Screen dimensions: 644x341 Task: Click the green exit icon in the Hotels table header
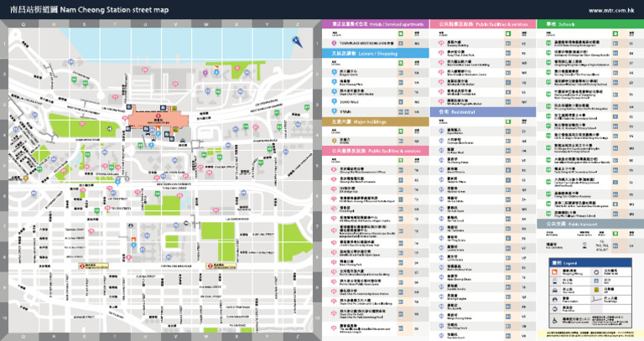pyautogui.click(x=401, y=34)
